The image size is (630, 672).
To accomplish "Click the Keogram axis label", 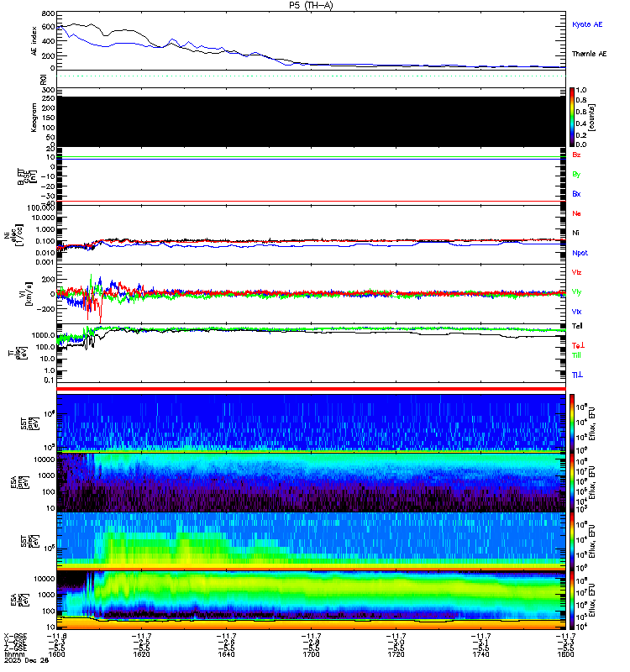I will 34,117.
